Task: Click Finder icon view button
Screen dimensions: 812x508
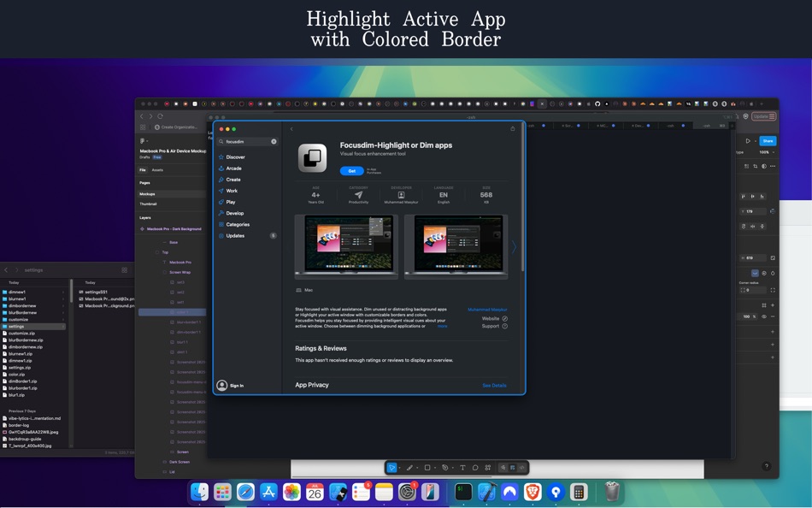Action: pos(124,270)
